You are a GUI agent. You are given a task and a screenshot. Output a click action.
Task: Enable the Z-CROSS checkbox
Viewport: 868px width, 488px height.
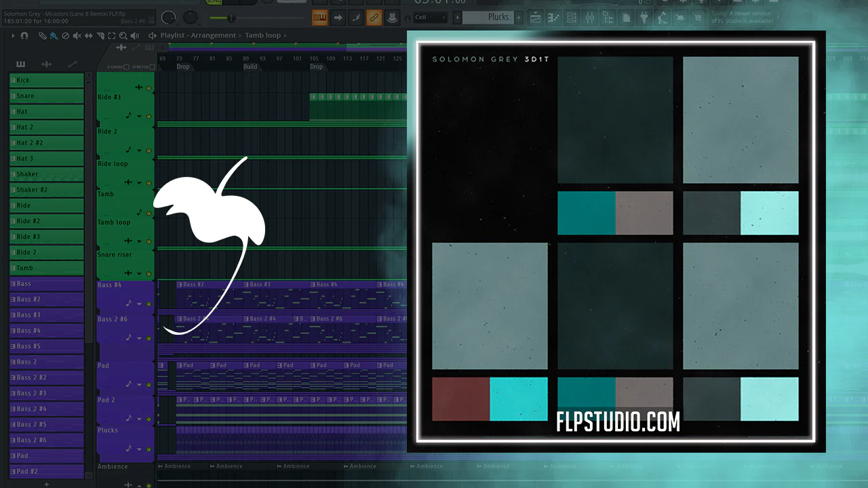pyautogui.click(x=127, y=67)
